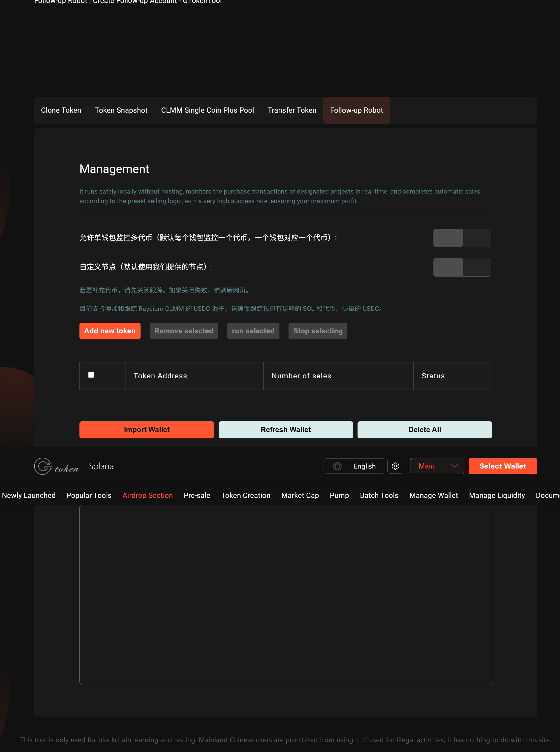Open the settings gear icon
The height and width of the screenshot is (752, 560).
[395, 466]
